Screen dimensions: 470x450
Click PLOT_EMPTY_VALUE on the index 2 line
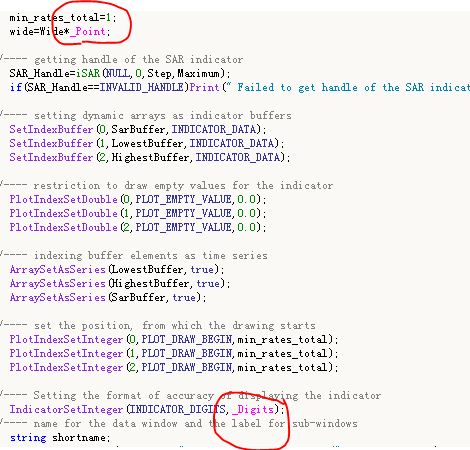183,227
